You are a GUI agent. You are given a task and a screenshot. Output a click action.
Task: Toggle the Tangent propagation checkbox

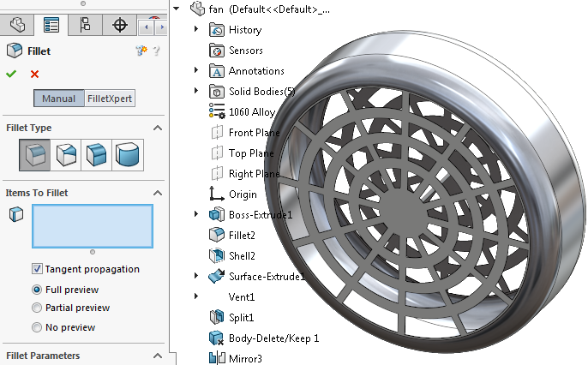(37, 269)
